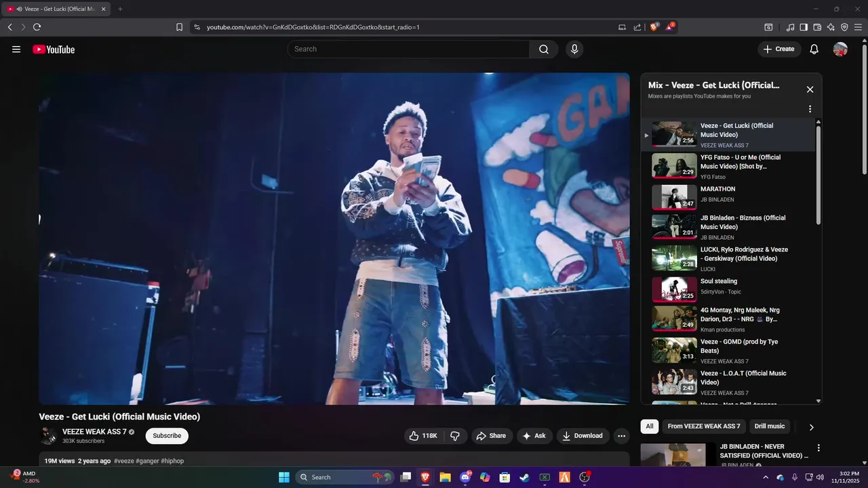Open the install/cast screen icon in the address bar
This screenshot has height=488, width=868.
pyautogui.click(x=623, y=27)
